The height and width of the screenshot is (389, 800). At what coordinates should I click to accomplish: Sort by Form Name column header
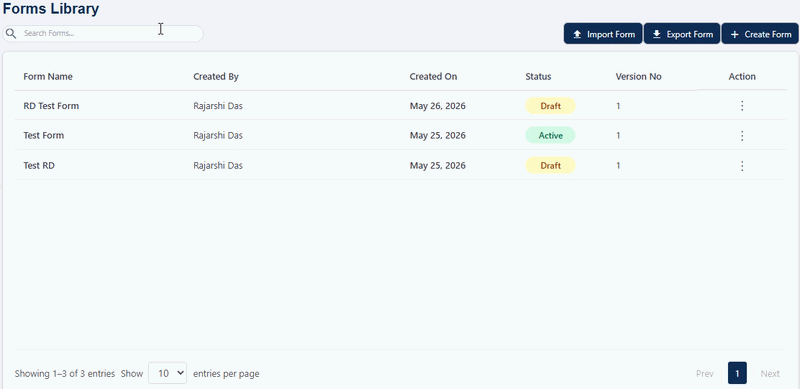pyautogui.click(x=48, y=77)
